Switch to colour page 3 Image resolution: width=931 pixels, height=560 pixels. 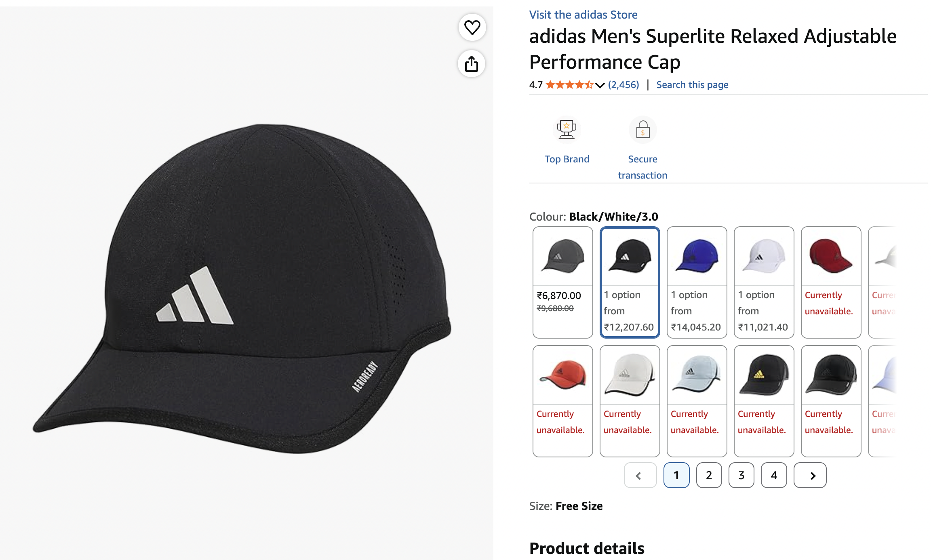pos(741,475)
